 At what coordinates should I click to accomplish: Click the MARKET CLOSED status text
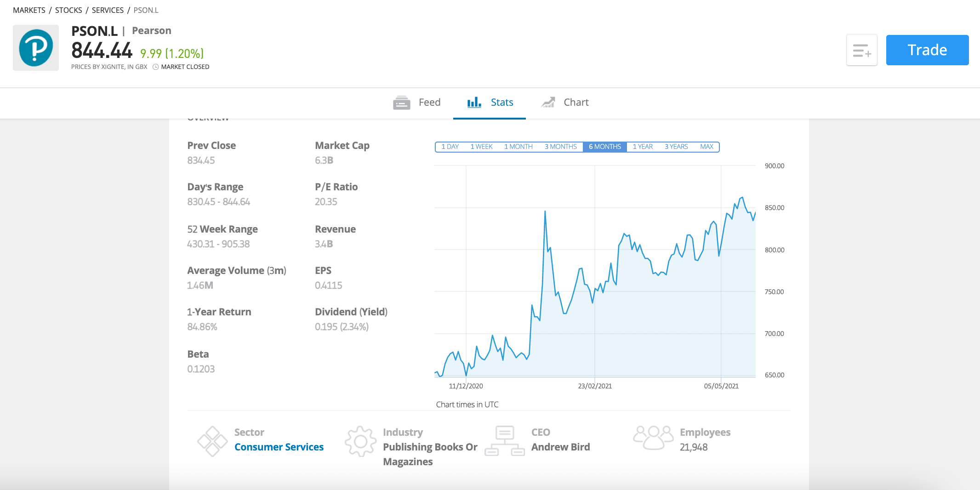tap(185, 67)
